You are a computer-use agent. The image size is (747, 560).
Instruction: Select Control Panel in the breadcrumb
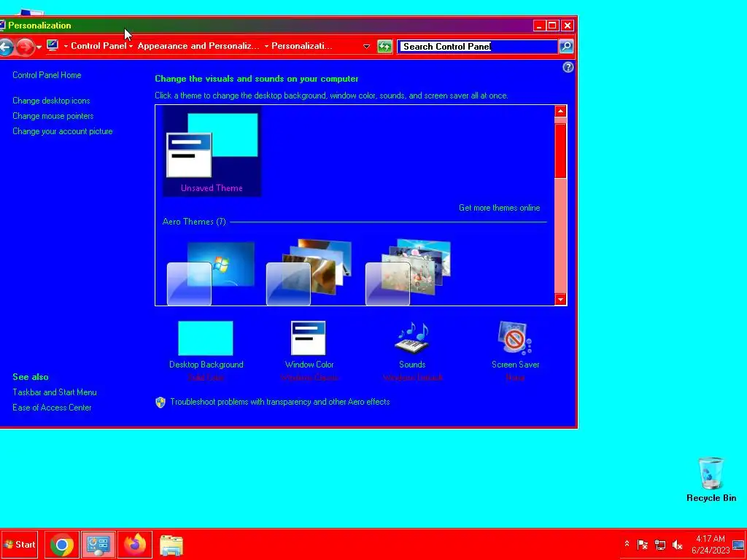point(98,46)
